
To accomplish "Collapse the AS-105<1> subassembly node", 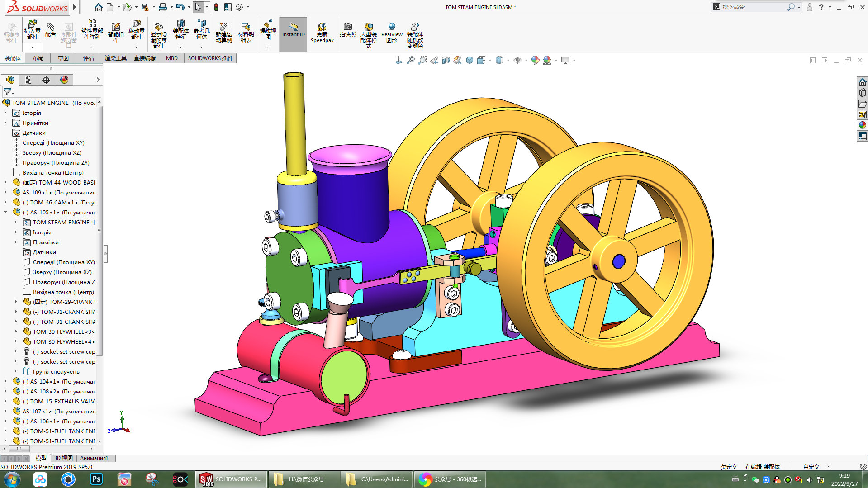I will point(5,212).
